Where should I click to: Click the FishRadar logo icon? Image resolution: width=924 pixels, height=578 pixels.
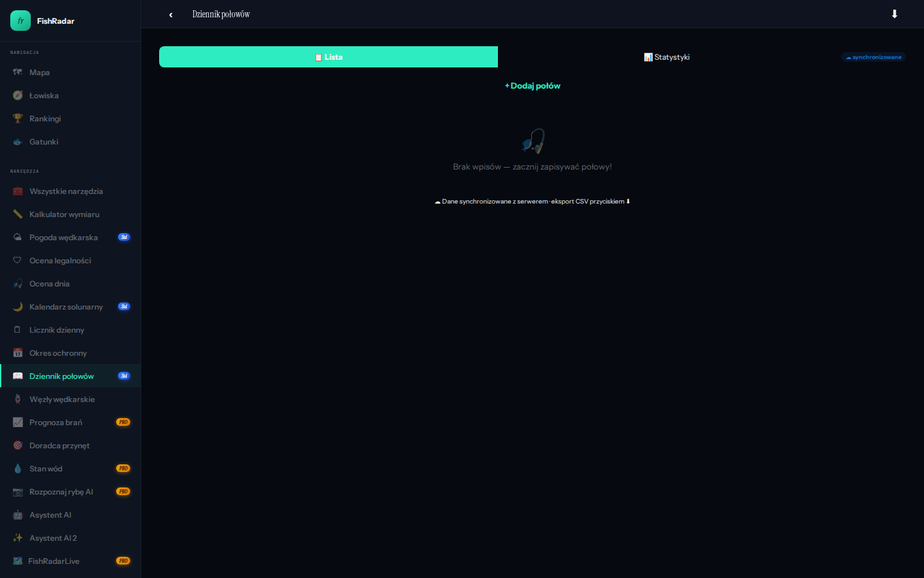tap(21, 21)
